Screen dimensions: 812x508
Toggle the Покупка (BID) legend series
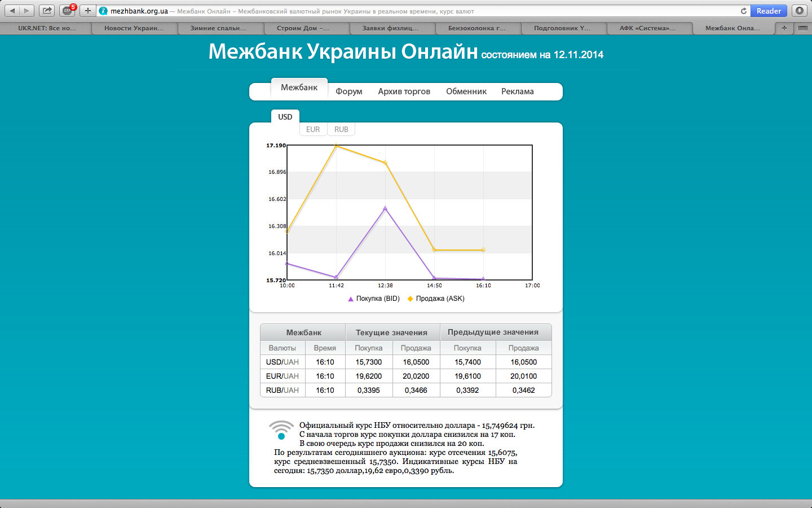tap(374, 299)
